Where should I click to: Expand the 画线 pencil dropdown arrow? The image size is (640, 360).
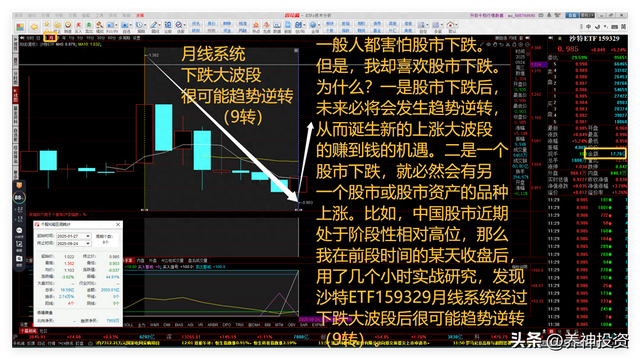160,25
